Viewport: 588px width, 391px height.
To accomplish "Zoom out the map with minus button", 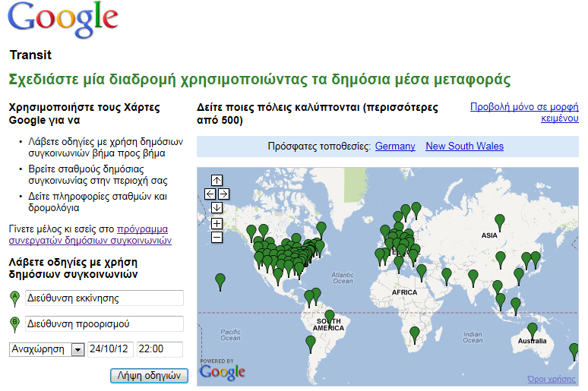I will [217, 238].
